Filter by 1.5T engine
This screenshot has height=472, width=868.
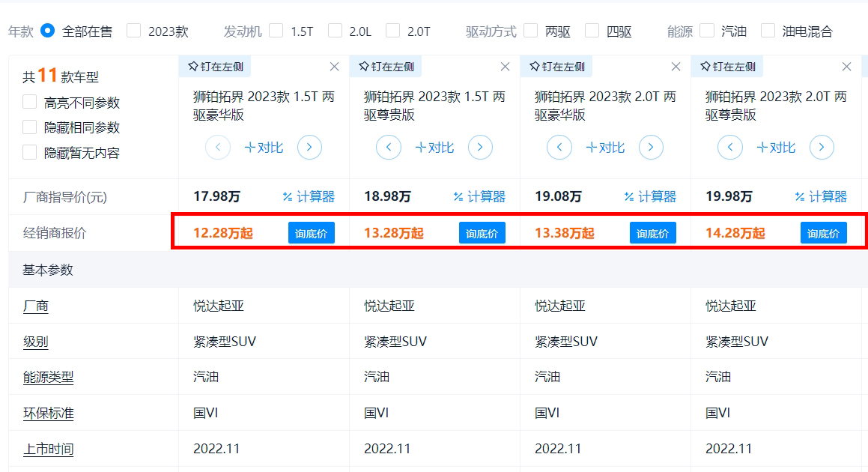(276, 31)
